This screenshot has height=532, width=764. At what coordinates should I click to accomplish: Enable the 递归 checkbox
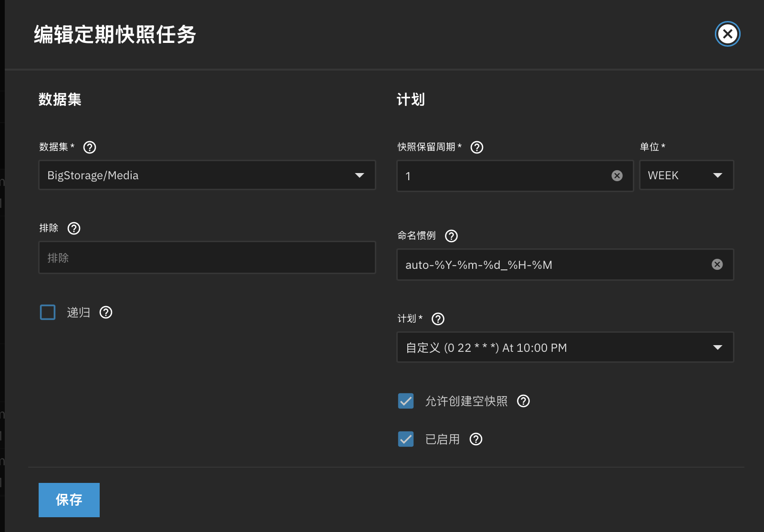pos(48,312)
